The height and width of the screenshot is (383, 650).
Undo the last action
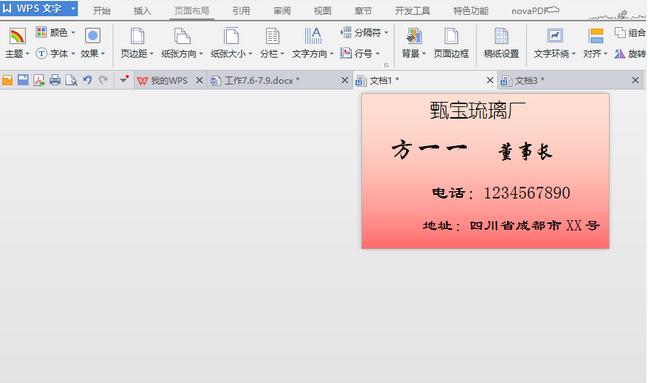[x=87, y=80]
